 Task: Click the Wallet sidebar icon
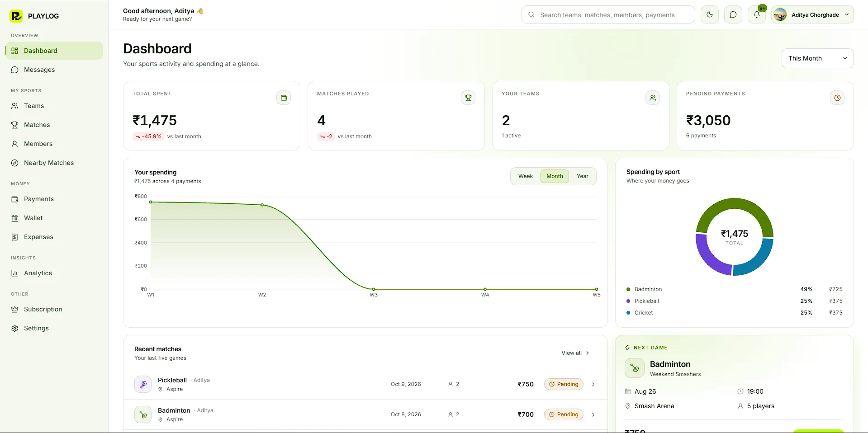tap(15, 218)
